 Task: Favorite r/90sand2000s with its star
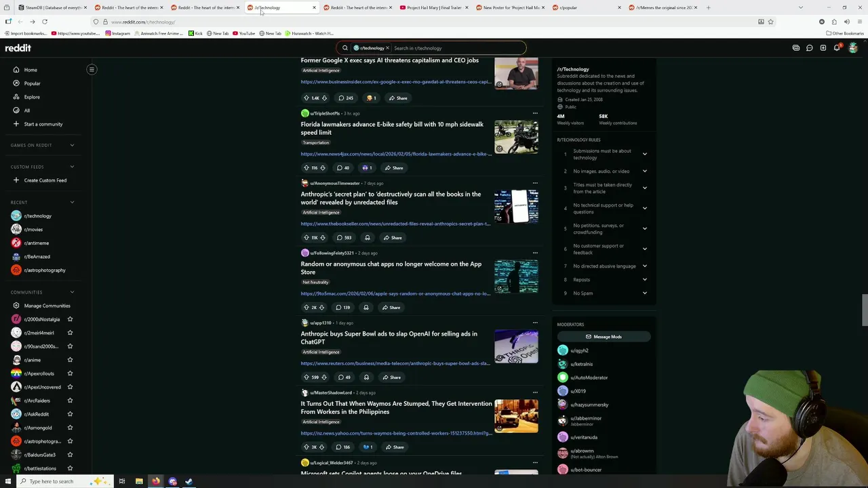pyautogui.click(x=70, y=346)
